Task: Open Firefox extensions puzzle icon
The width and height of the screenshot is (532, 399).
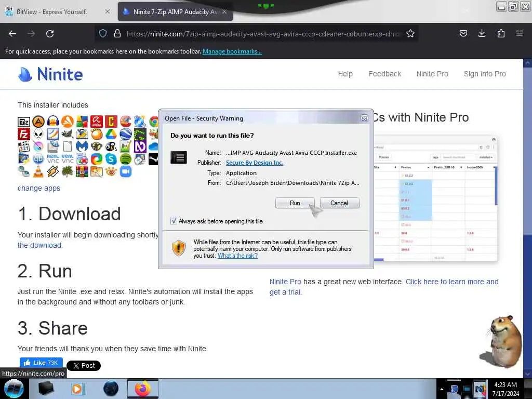Action: (x=501, y=33)
